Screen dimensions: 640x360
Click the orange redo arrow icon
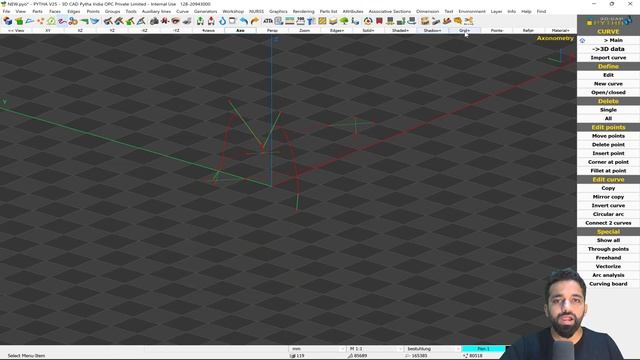tap(255, 21)
